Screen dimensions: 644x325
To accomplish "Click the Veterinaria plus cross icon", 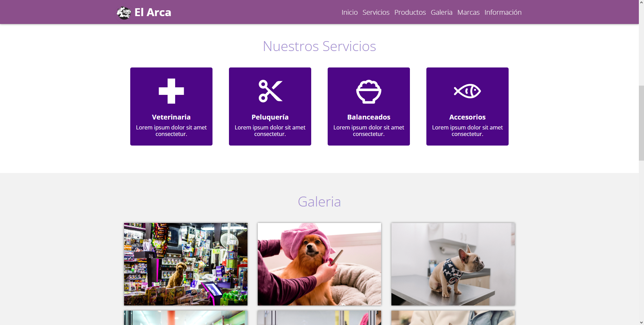I will click(171, 91).
